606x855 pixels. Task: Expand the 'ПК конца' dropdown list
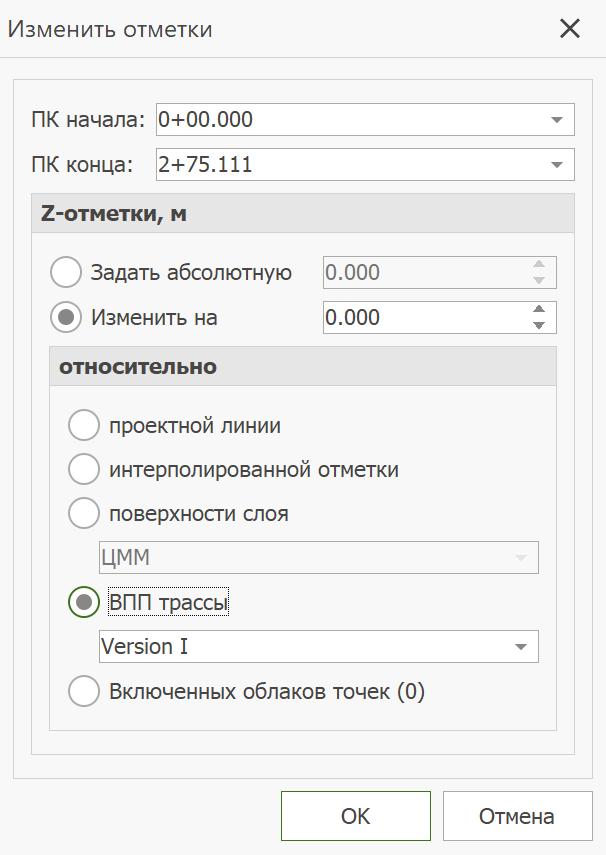pyautogui.click(x=557, y=165)
